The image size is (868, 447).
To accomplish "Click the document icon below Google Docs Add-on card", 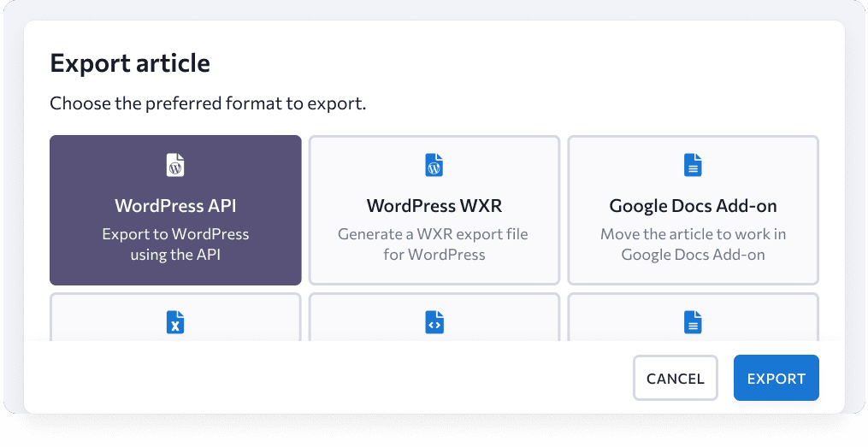I will click(x=693, y=322).
